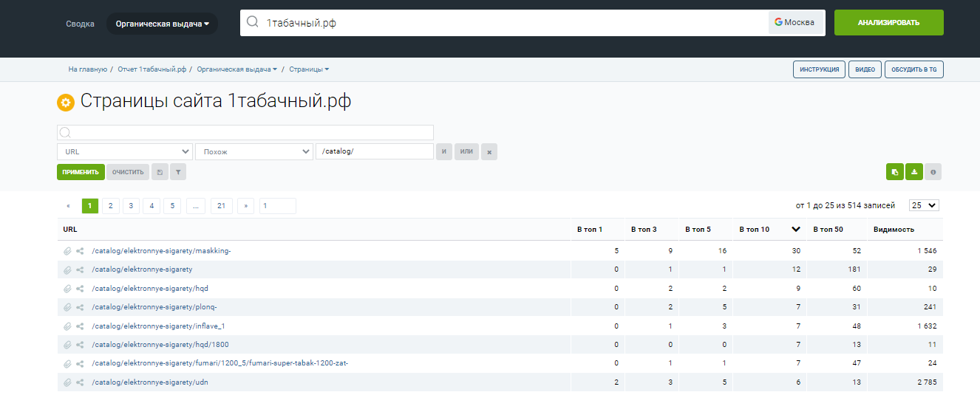Sort by the Видимость column header

click(x=894, y=230)
